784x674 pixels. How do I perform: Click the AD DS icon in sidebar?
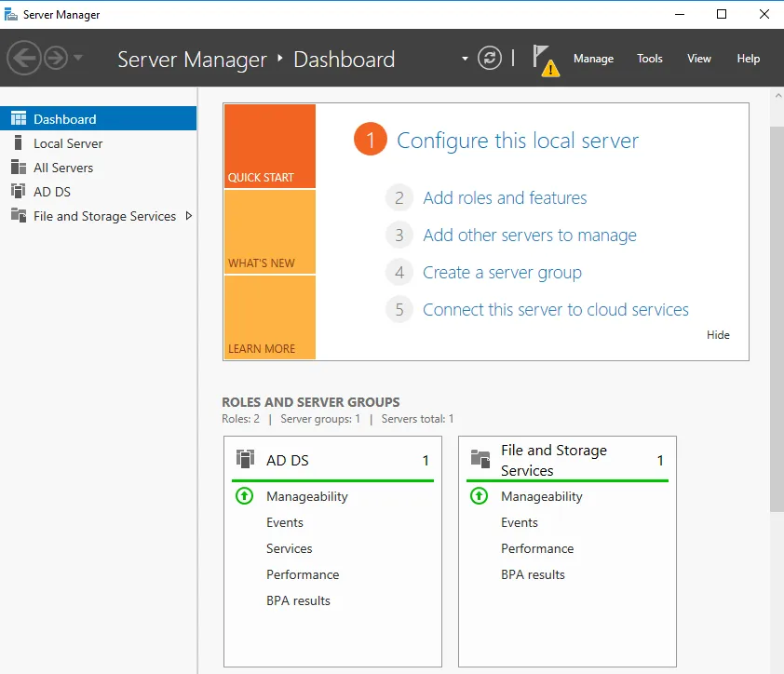19,191
